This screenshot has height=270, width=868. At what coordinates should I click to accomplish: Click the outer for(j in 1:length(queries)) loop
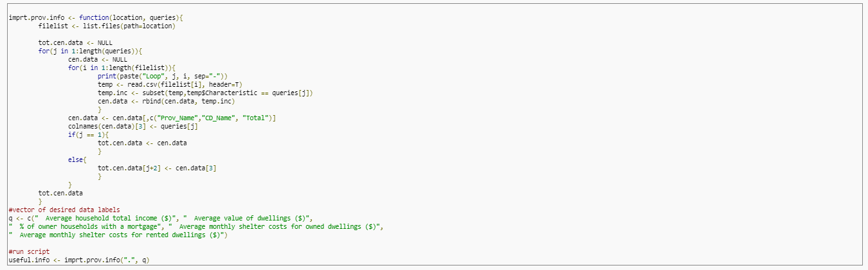(90, 51)
